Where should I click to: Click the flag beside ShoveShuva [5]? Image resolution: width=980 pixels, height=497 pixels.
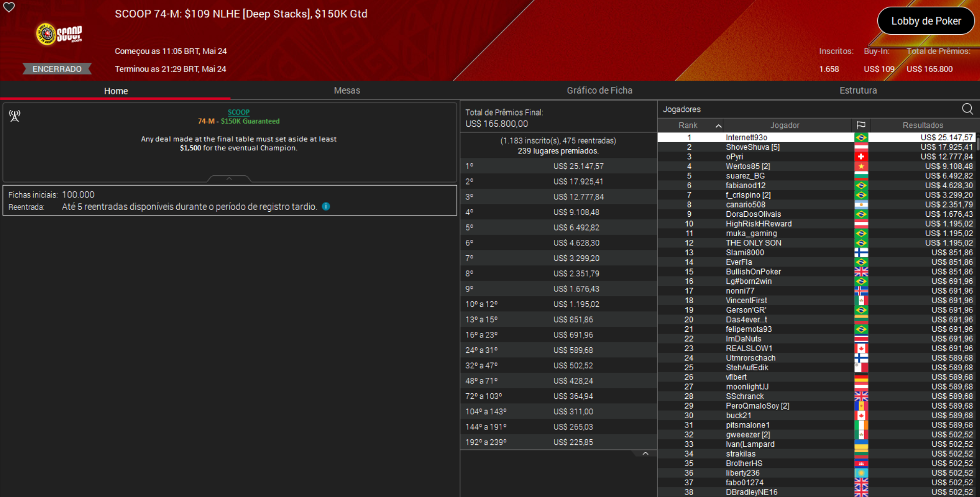coord(861,147)
